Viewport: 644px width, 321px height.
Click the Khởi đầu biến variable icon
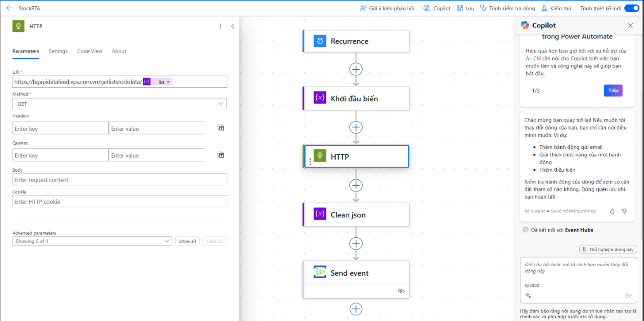[320, 98]
